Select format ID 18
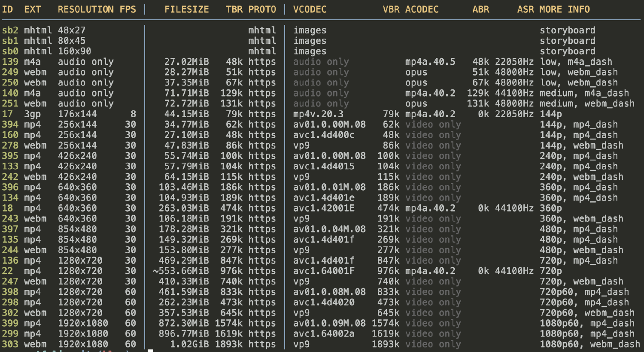 (7, 208)
